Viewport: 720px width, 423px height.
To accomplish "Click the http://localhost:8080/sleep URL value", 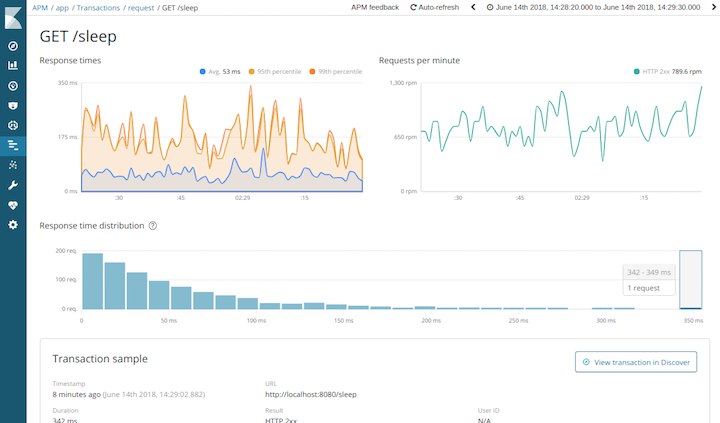I will (x=311, y=394).
